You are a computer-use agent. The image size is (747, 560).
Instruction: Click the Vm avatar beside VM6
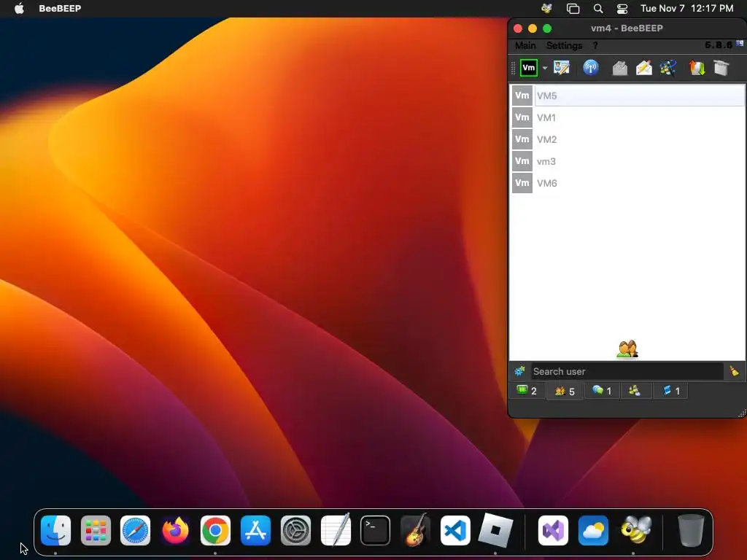pyautogui.click(x=522, y=183)
